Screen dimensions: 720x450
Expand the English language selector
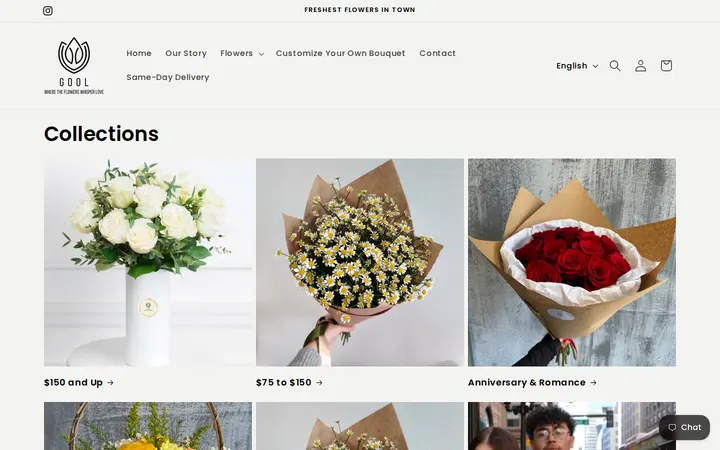click(577, 66)
